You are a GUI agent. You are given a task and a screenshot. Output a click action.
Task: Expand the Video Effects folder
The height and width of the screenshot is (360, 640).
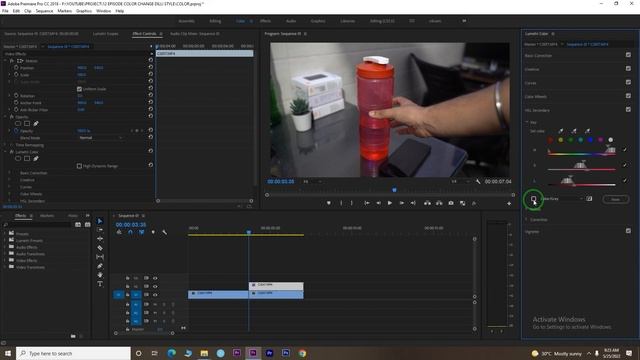[5, 260]
